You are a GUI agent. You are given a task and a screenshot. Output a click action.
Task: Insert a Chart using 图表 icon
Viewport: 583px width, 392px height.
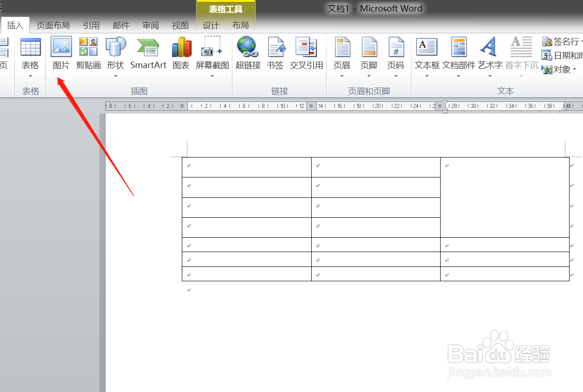click(x=181, y=47)
